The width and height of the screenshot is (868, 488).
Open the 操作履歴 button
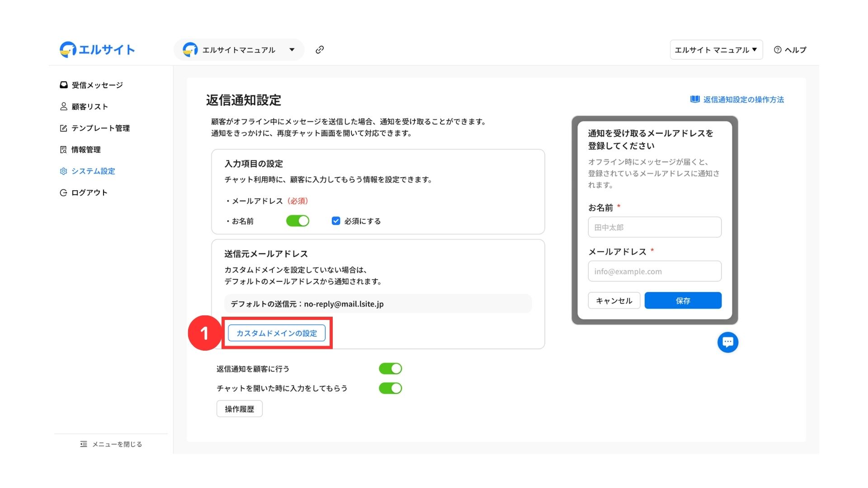pos(239,409)
